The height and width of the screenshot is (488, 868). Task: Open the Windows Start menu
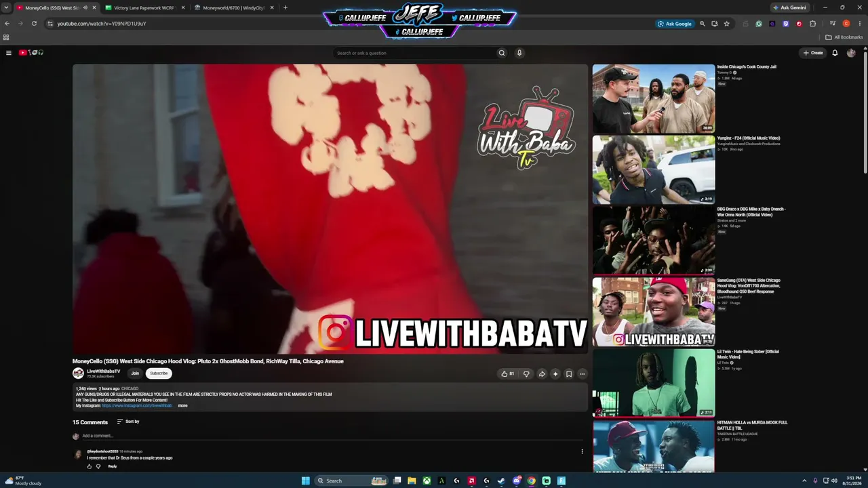pos(305,481)
